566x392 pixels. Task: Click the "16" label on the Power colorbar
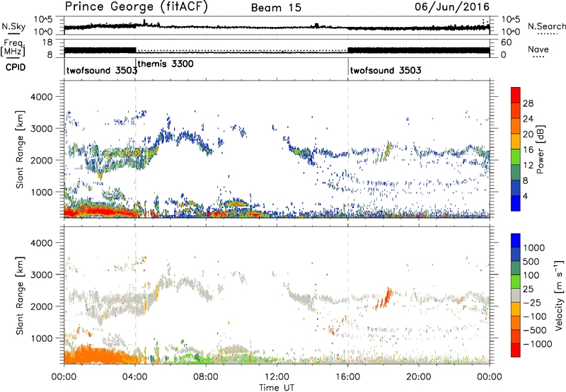(x=528, y=150)
